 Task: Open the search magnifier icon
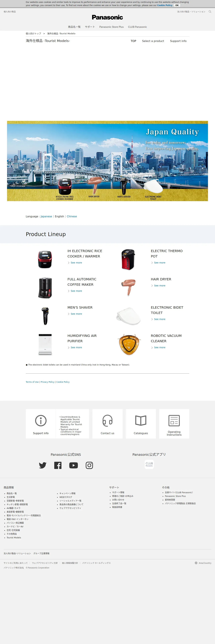(210, 12)
